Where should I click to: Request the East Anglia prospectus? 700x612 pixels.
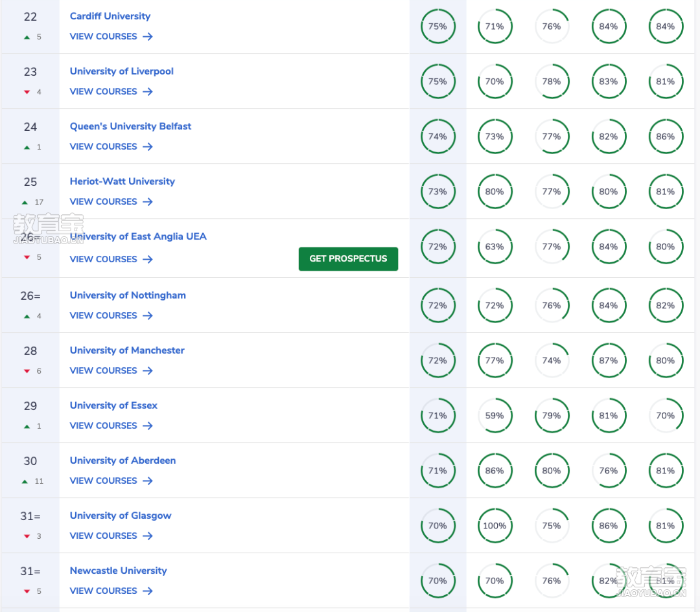click(348, 258)
